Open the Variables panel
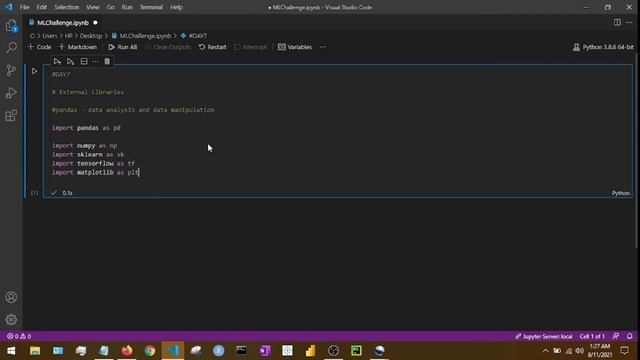The image size is (640, 360). 295,47
